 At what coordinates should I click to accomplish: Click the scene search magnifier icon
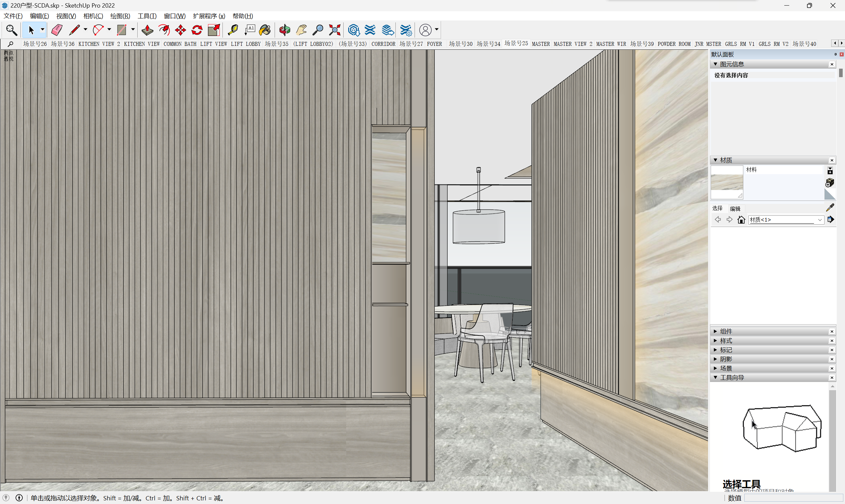[x=11, y=44]
